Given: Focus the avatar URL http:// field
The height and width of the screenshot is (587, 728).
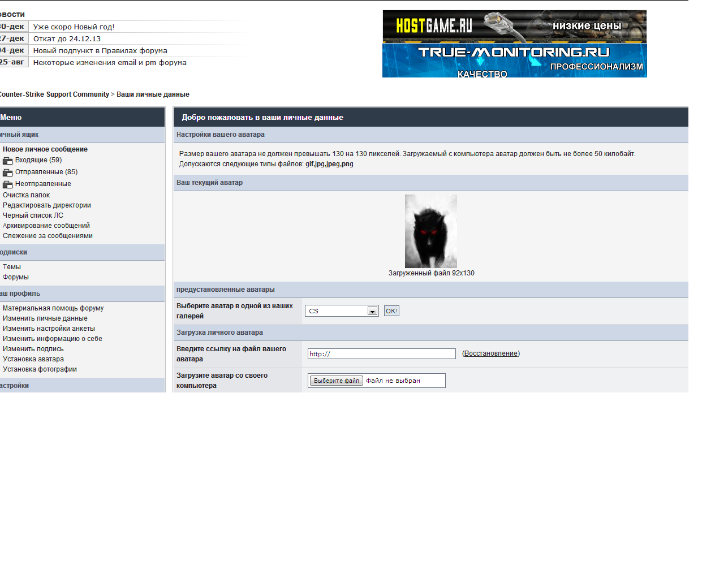Looking at the screenshot, I should (381, 354).
